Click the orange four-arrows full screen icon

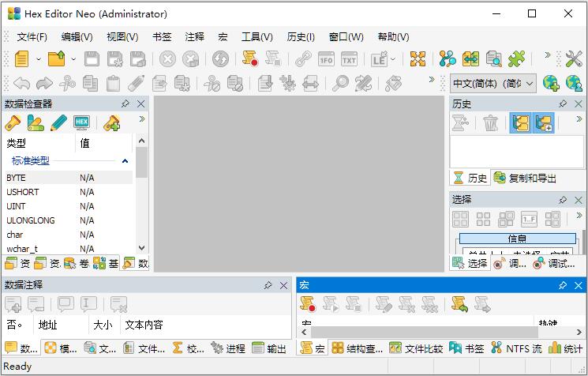418,59
